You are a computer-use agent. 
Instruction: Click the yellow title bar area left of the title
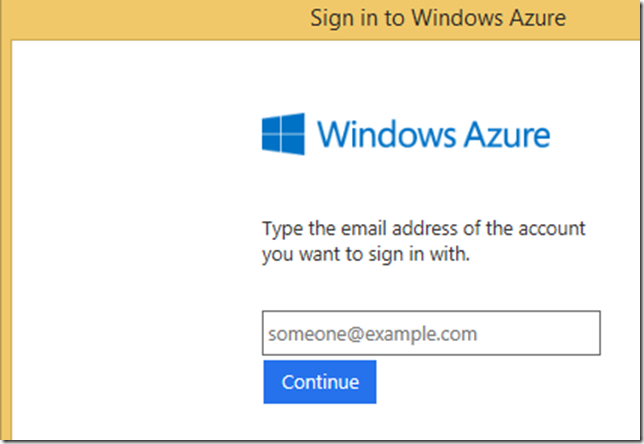tap(150, 18)
